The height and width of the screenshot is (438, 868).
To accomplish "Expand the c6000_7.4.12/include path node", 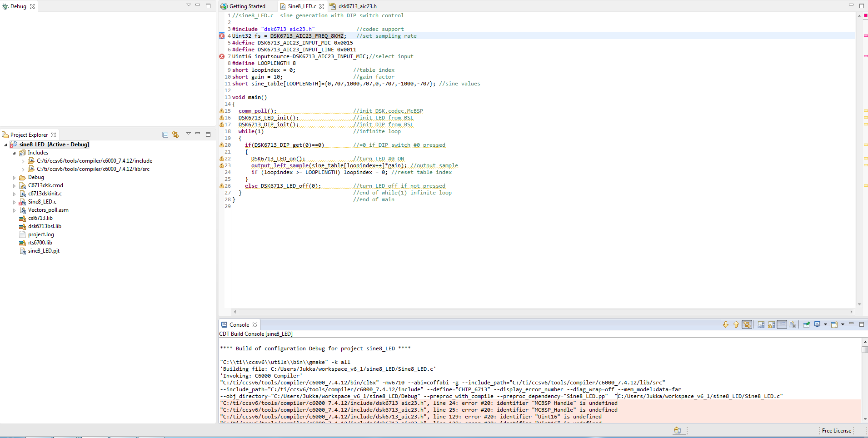I will tap(23, 161).
